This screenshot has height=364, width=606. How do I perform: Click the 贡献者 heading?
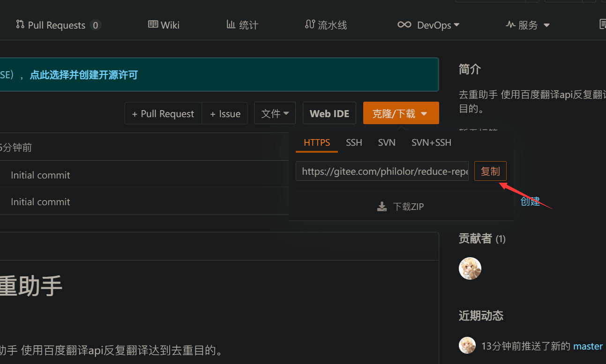(475, 238)
